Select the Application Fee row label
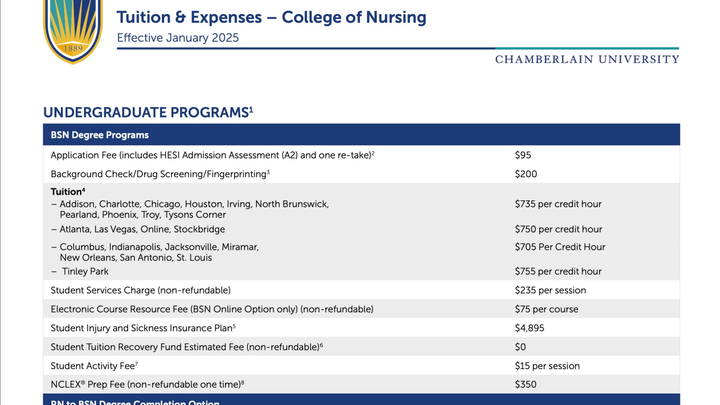This screenshot has height=405, width=720. pos(212,155)
